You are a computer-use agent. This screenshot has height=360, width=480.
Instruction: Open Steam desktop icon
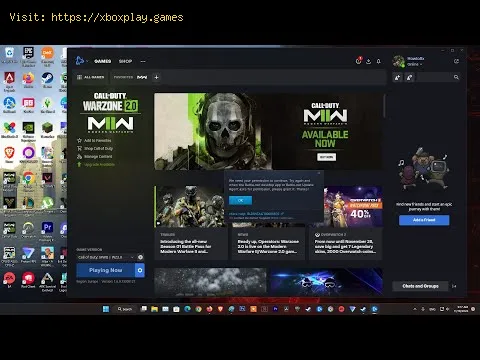(47, 80)
